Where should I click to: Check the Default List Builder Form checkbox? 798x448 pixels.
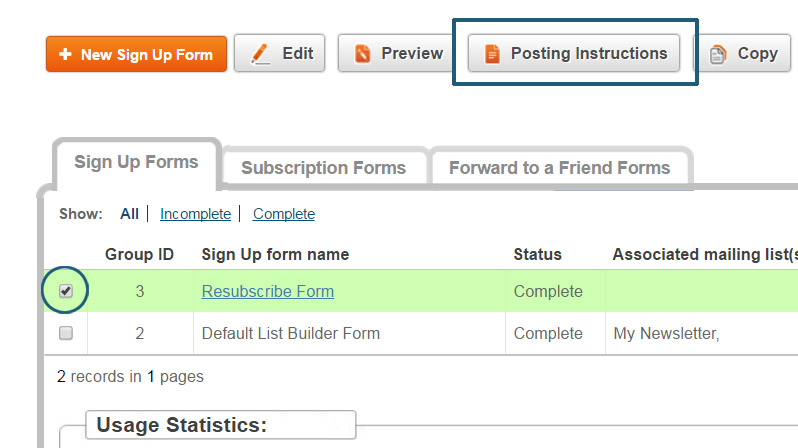tap(66, 333)
